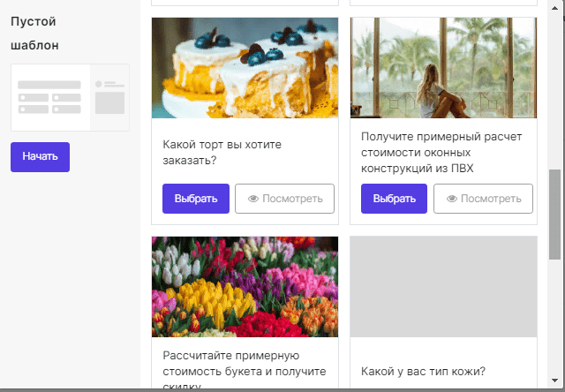This screenshot has height=392, width=565.
Task: Choose the PVC windows template with Выбрать
Action: (x=395, y=199)
